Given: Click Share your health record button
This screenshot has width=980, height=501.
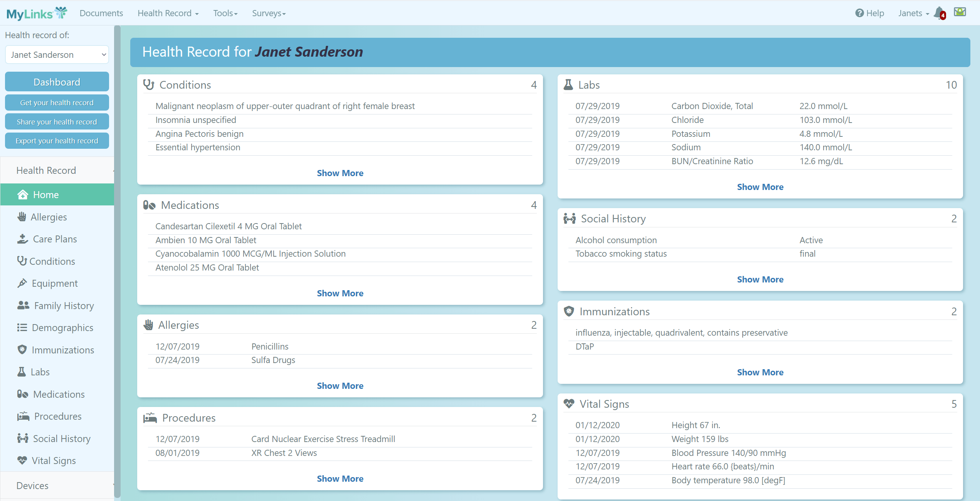Looking at the screenshot, I should click(57, 122).
